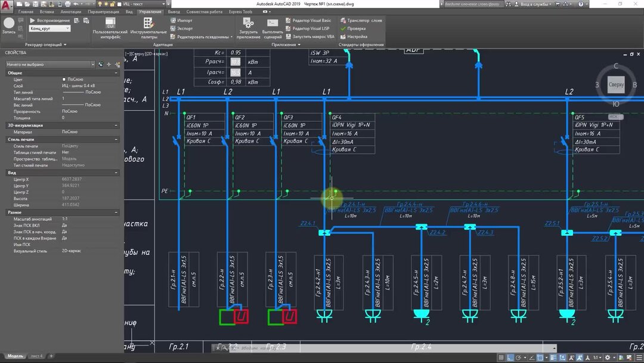Click the layer color swatch before ИЦ - текст
The image size is (644, 363).
tap(119, 4)
